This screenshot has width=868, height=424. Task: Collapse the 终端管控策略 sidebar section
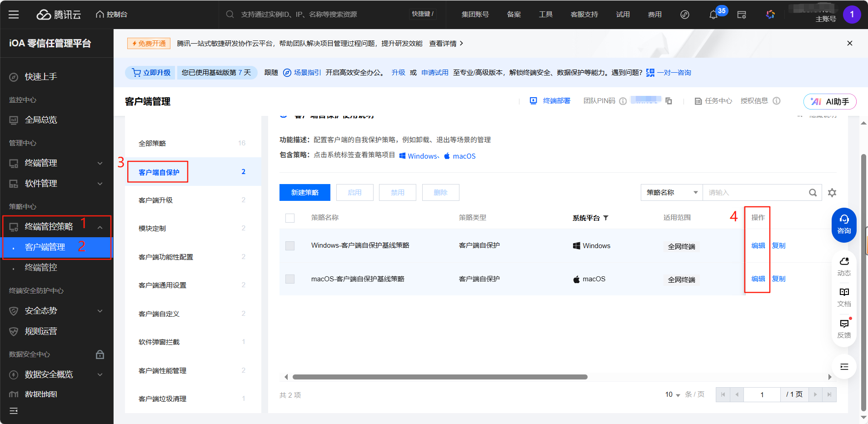click(x=100, y=226)
